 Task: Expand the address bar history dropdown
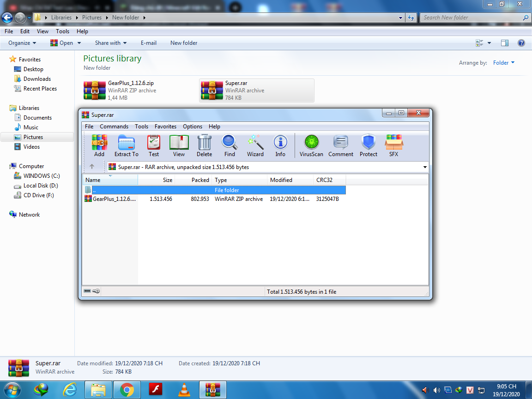[x=400, y=18]
